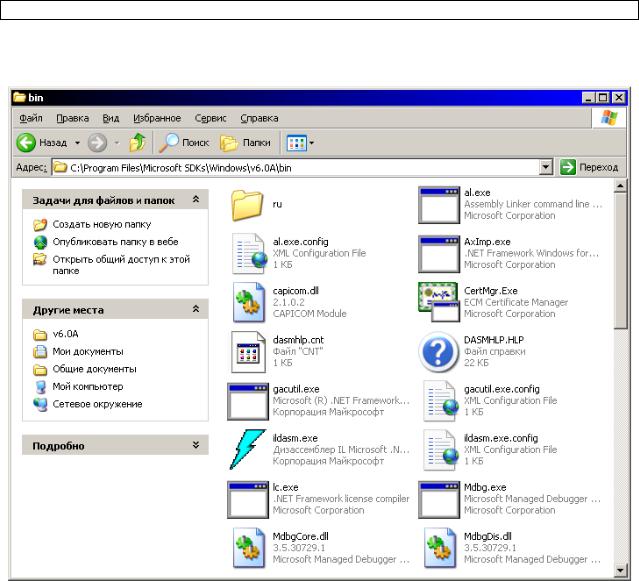639x581 pixels.
Task: Select the Mdbg.exe application icon
Action: pos(439,500)
